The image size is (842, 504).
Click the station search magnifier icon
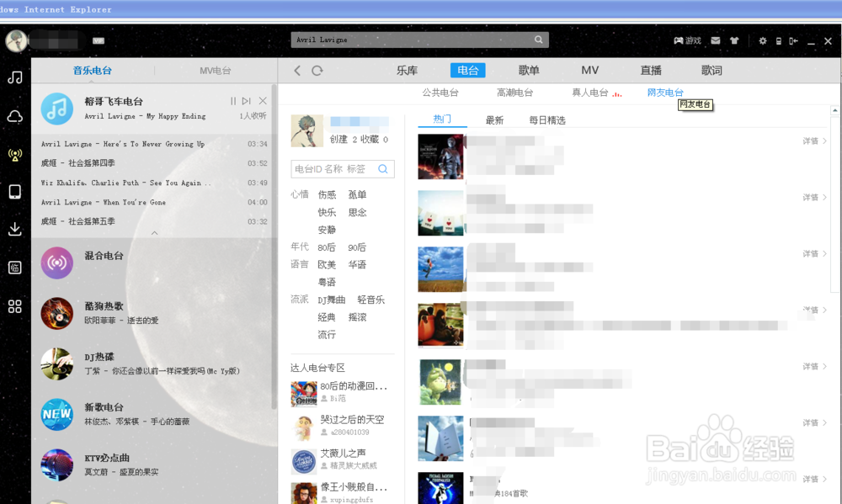click(x=383, y=169)
